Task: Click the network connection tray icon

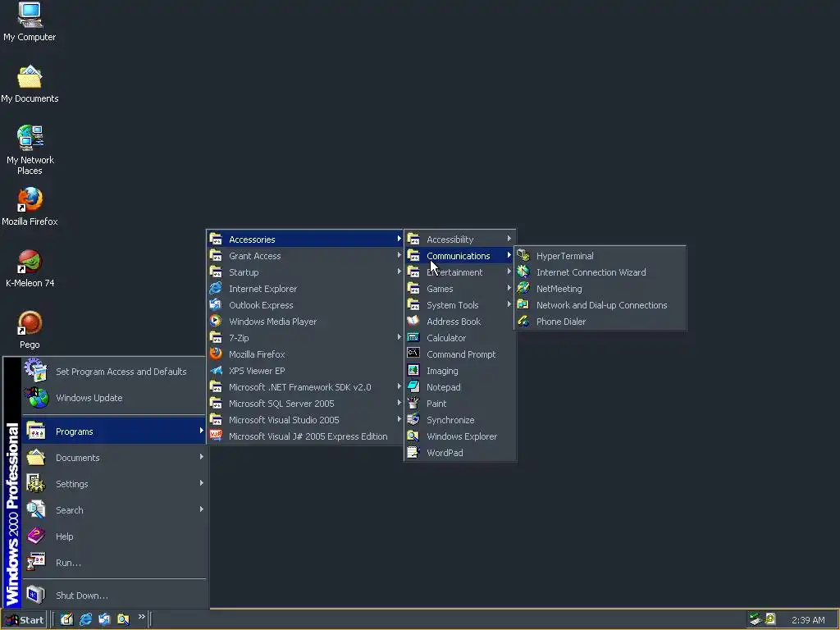Action: coord(756,619)
